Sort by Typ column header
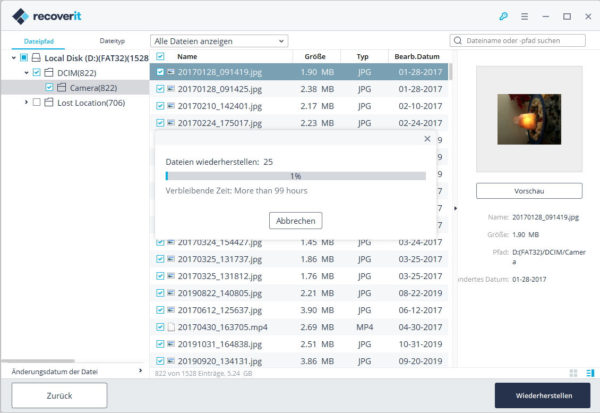The image size is (600, 413). point(362,56)
